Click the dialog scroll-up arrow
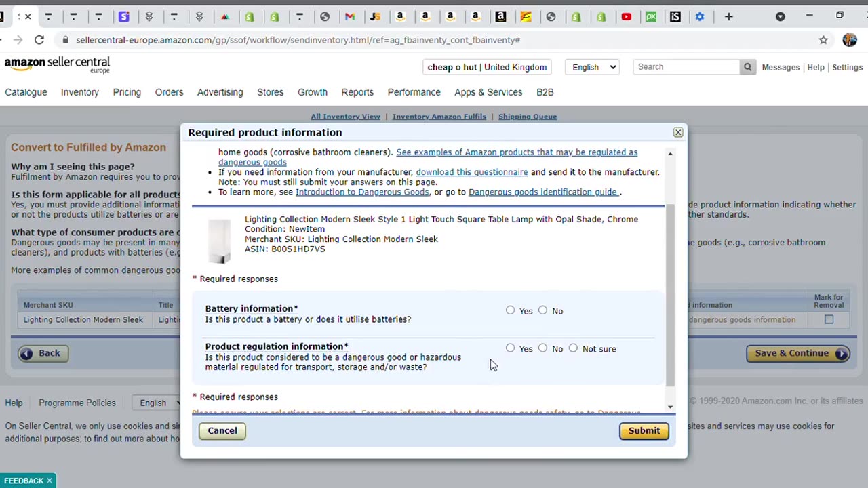 [670, 155]
